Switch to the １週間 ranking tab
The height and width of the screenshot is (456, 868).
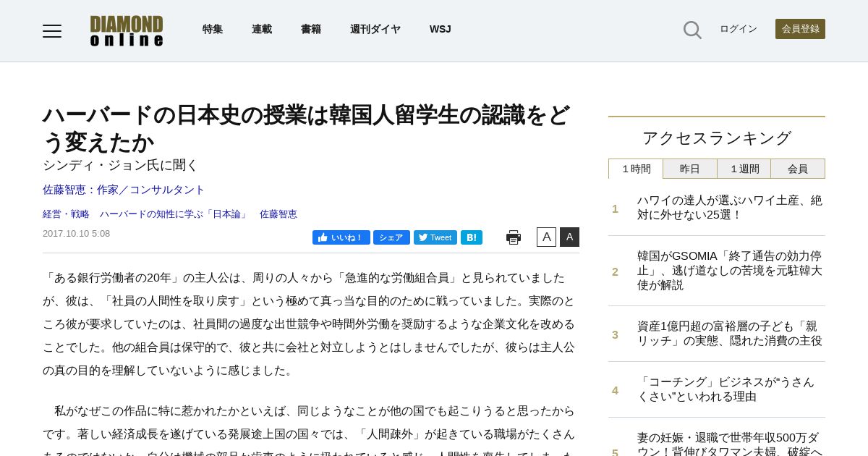744,169
